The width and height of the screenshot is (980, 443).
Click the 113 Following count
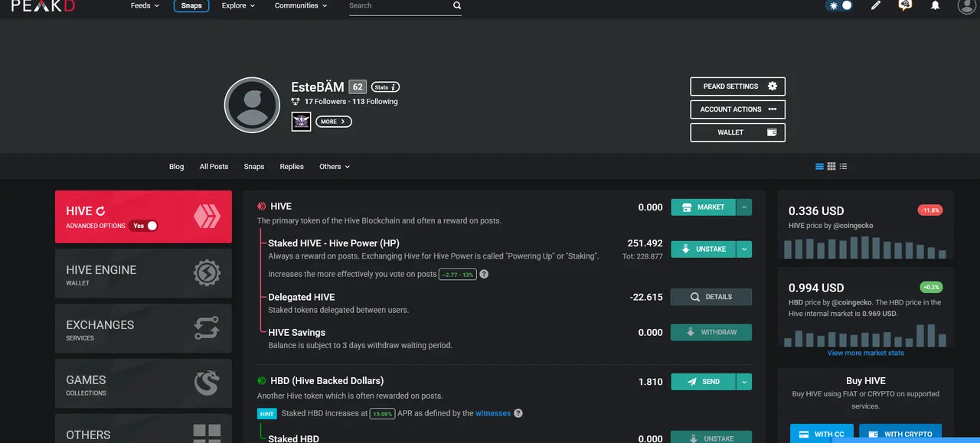pos(375,102)
